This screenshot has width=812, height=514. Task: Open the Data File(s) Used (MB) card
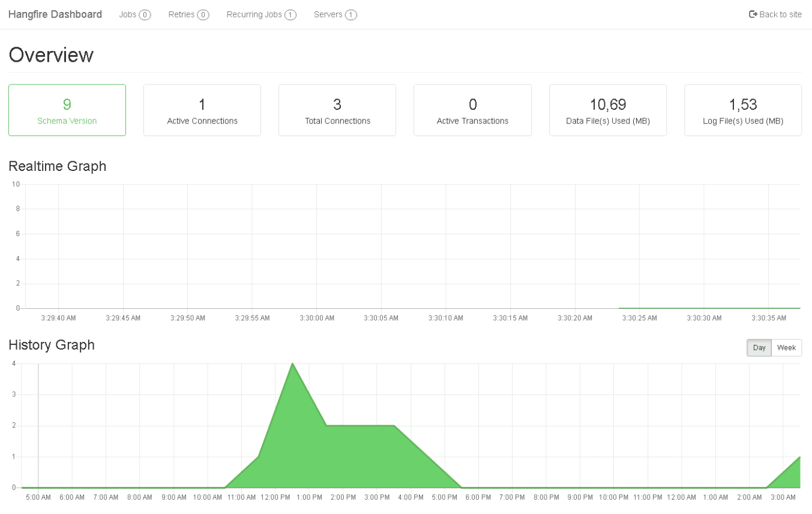(x=608, y=110)
